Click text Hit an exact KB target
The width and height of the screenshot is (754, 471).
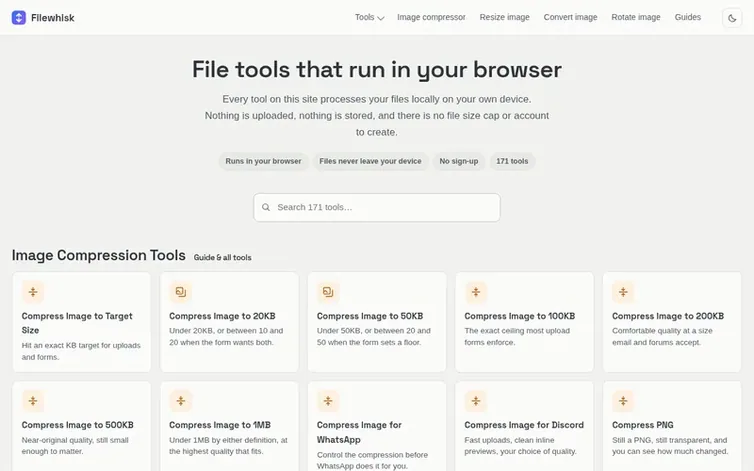[81, 351]
